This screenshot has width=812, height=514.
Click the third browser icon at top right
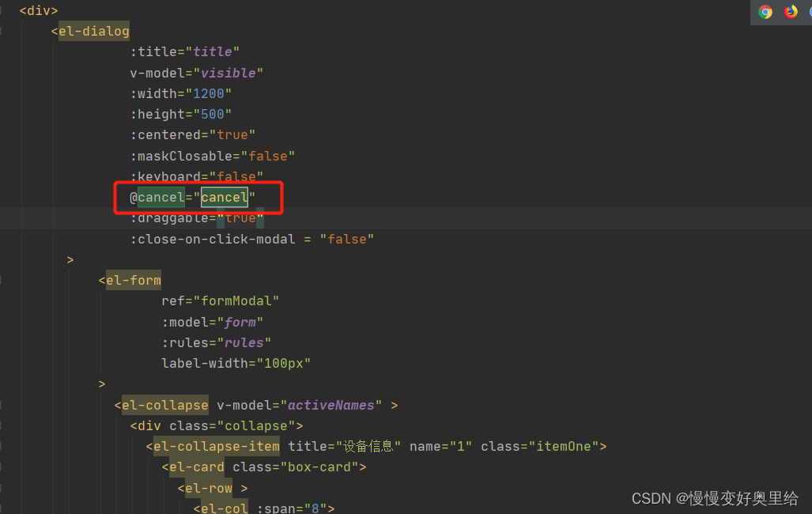point(810,12)
